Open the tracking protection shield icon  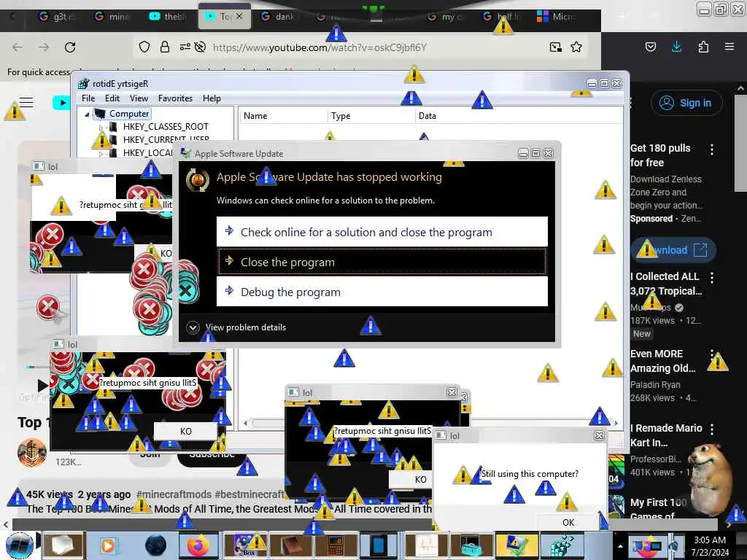click(x=144, y=47)
